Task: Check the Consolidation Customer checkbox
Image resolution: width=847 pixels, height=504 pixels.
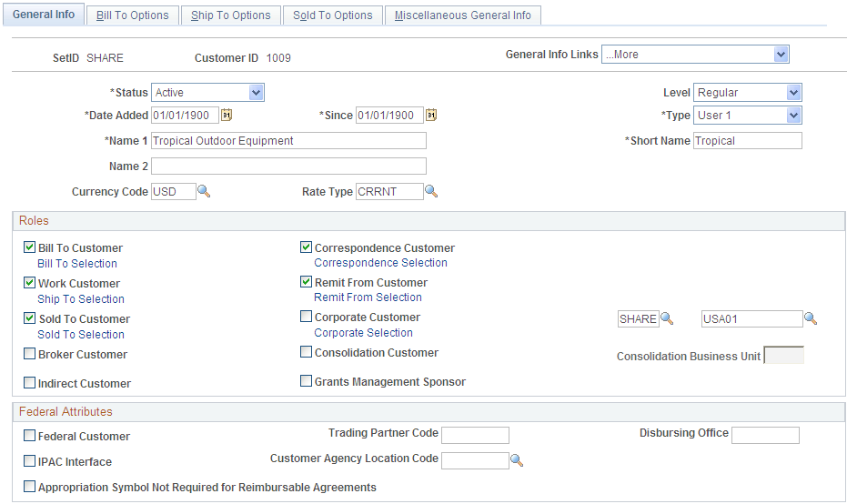Action: pos(307,352)
